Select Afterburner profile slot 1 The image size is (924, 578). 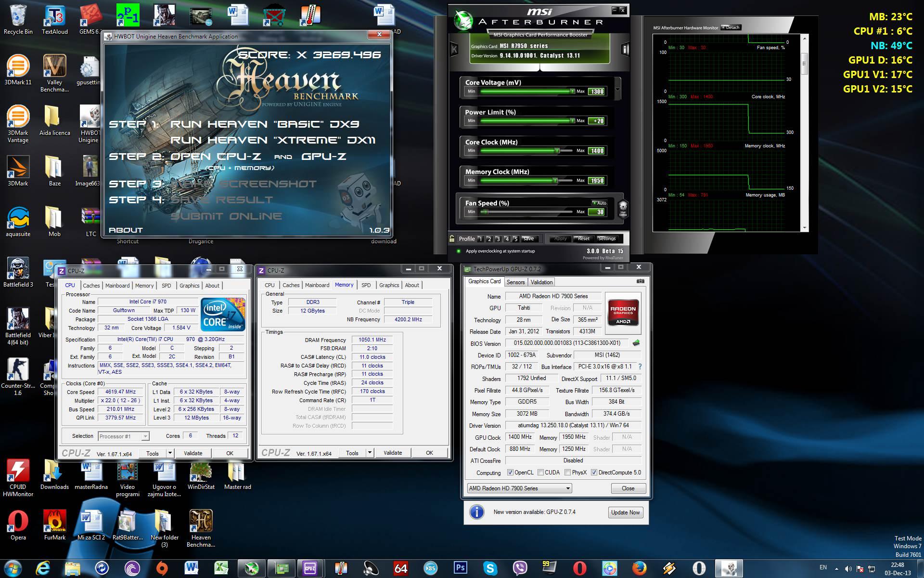pyautogui.click(x=480, y=238)
